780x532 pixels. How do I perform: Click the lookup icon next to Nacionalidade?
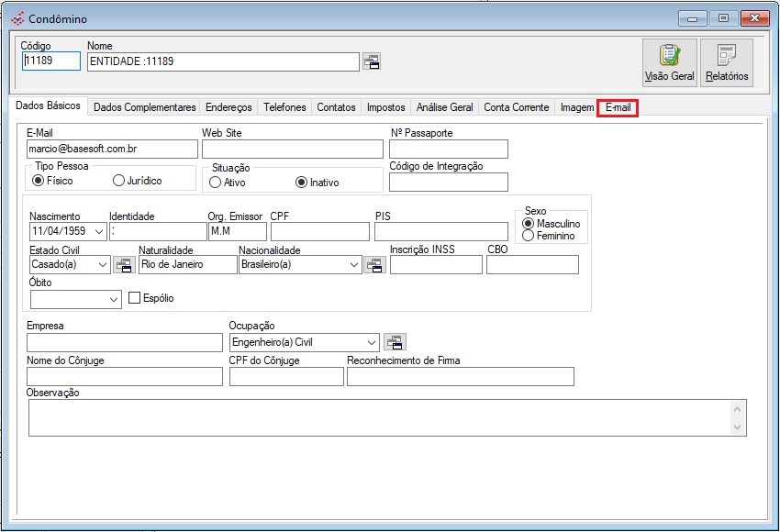click(374, 265)
